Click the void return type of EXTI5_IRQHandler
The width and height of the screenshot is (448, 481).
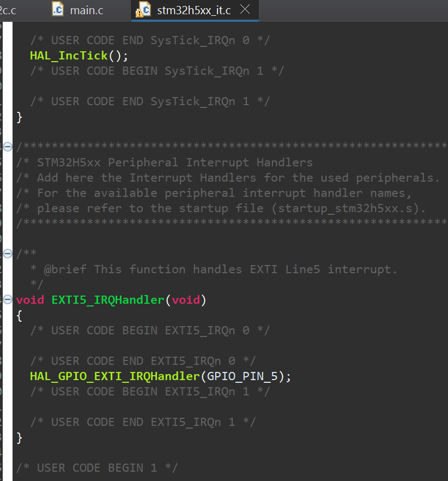pyautogui.click(x=30, y=300)
